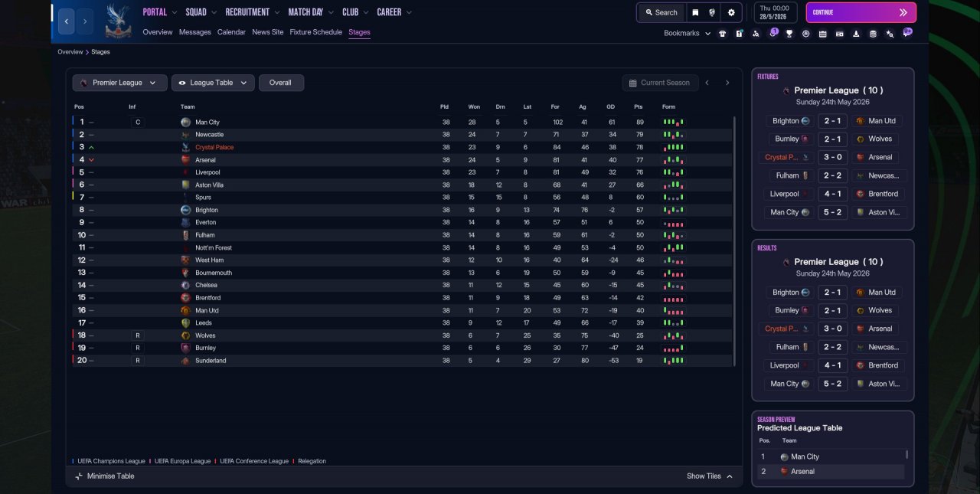Sort table by Pts column header
The height and width of the screenshot is (494, 980).
[x=638, y=106]
